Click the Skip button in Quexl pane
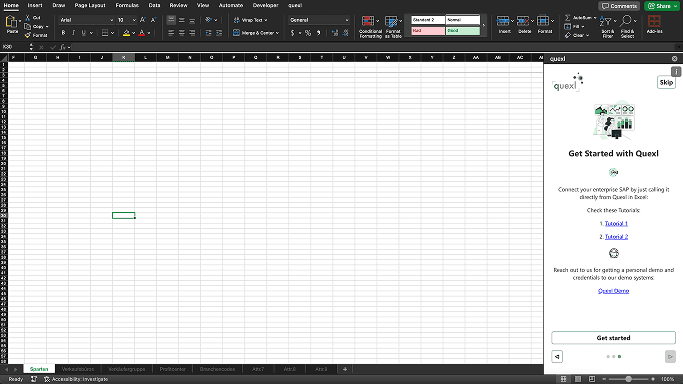 click(666, 82)
